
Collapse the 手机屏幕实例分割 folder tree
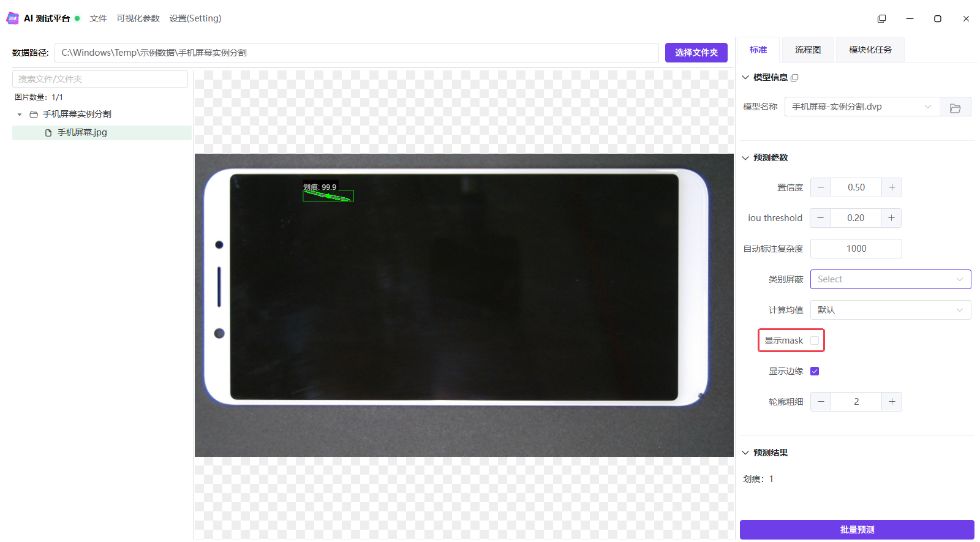point(20,115)
